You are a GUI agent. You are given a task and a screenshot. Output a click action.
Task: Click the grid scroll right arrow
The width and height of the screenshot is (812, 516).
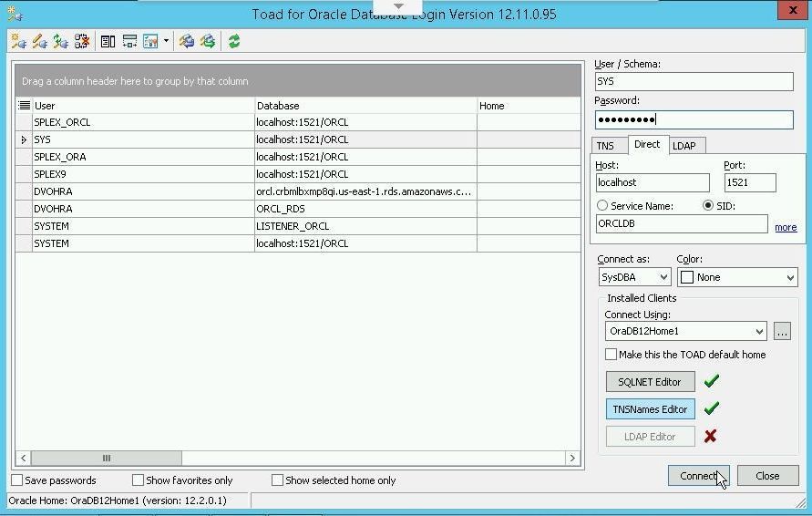pos(572,458)
